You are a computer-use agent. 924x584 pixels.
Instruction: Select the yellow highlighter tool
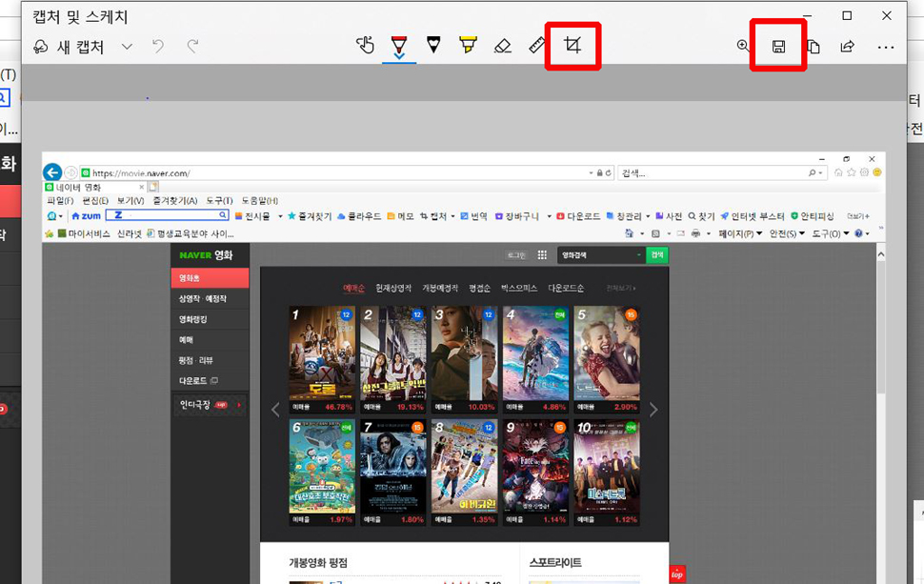[468, 45]
